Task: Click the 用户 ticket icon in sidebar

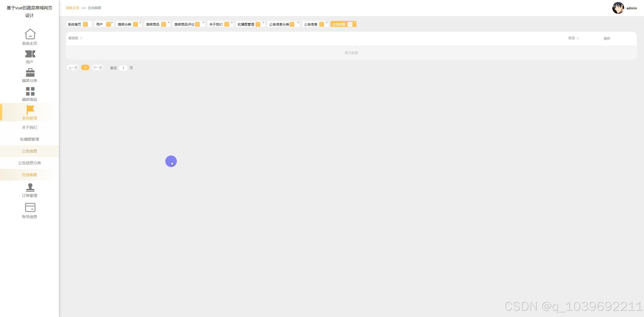Action: (x=30, y=54)
